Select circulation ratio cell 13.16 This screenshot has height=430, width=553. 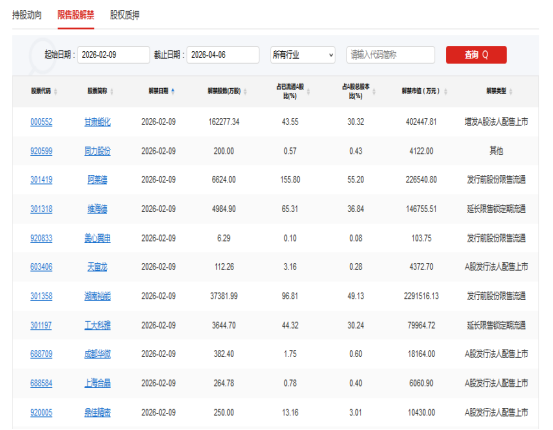pyautogui.click(x=290, y=413)
